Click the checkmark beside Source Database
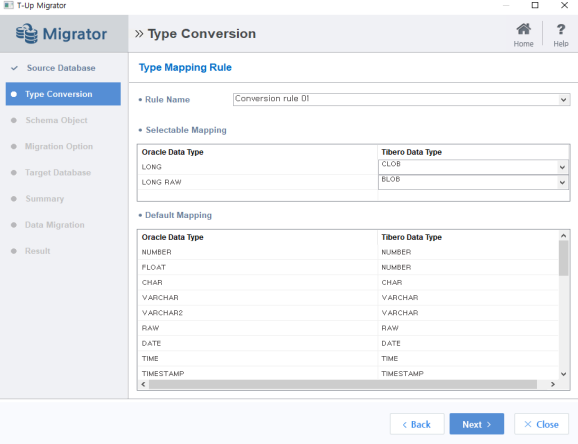 [14, 68]
